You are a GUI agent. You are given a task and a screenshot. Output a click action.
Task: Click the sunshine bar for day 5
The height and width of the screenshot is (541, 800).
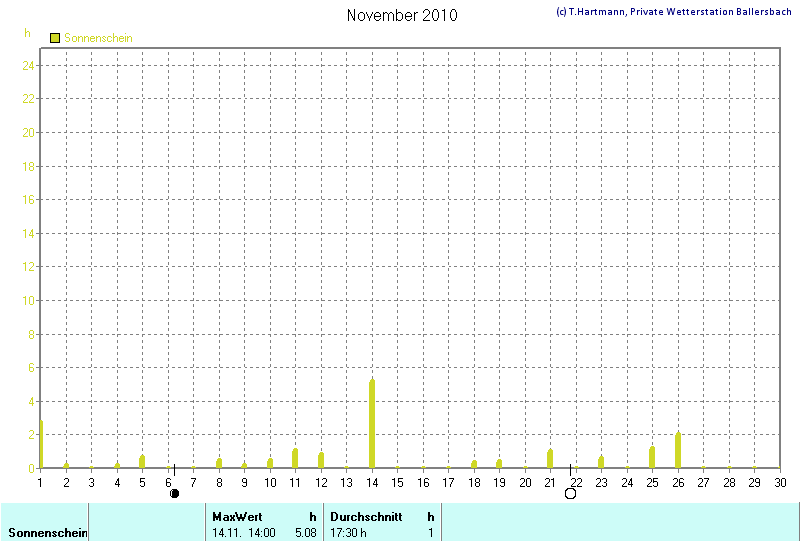coord(142,461)
